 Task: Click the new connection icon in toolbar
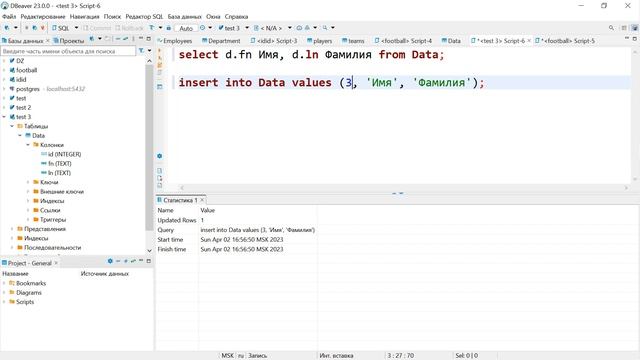[x=7, y=28]
